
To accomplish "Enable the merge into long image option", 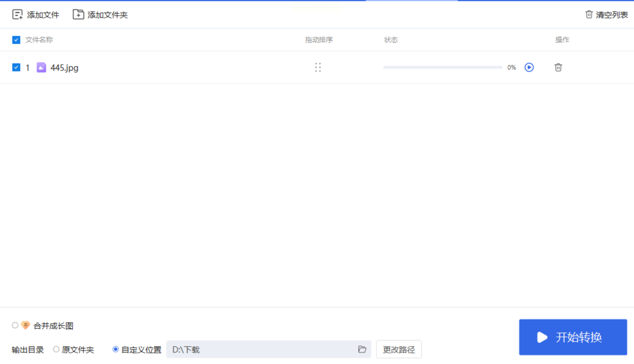I will pos(15,325).
